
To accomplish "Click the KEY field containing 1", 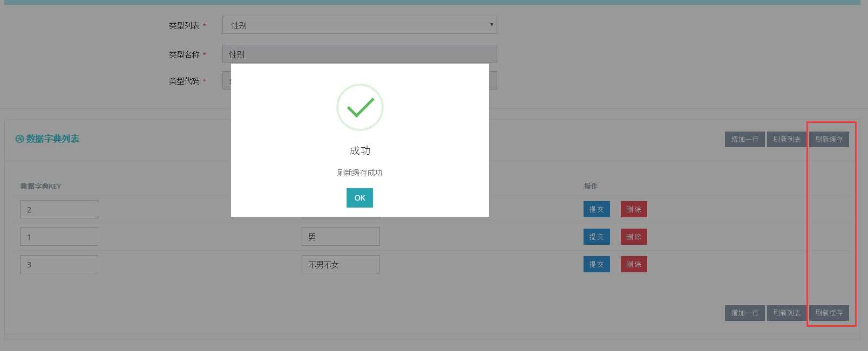I will click(x=59, y=237).
